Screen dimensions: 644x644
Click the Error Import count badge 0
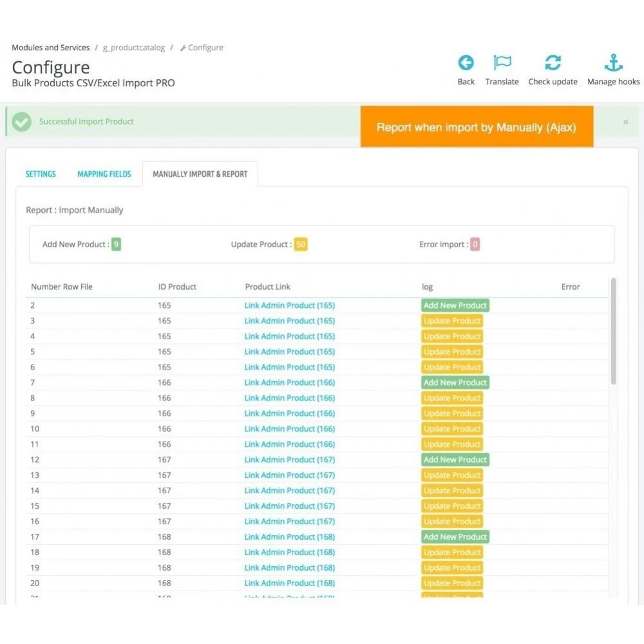tap(475, 244)
